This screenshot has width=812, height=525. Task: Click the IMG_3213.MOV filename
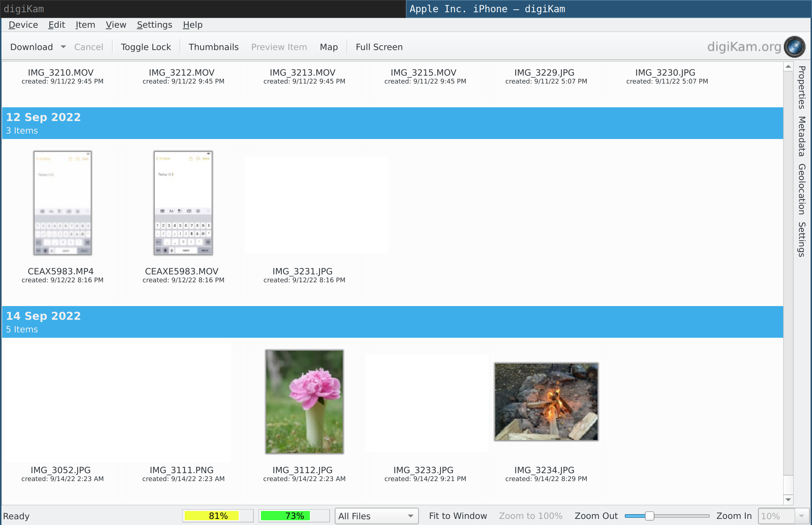303,72
